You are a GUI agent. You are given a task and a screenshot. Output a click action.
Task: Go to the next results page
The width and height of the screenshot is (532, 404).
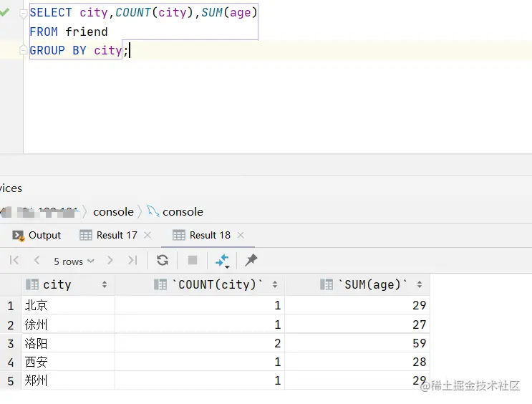pos(110,261)
